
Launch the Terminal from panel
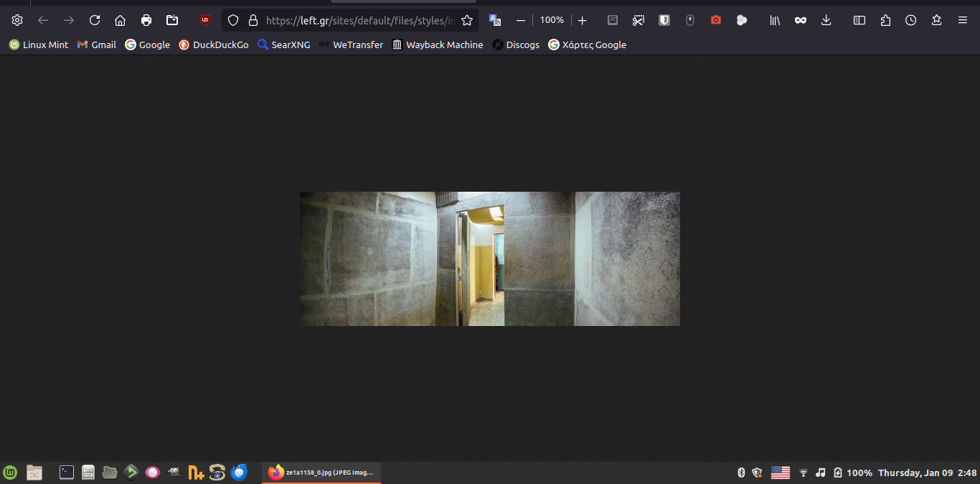(67, 472)
